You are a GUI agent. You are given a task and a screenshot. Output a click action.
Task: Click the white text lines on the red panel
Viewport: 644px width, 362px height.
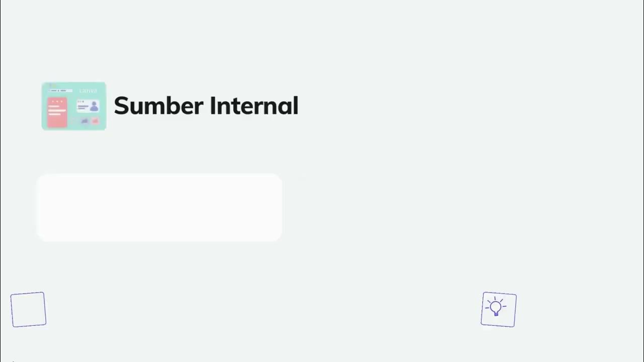(x=56, y=111)
